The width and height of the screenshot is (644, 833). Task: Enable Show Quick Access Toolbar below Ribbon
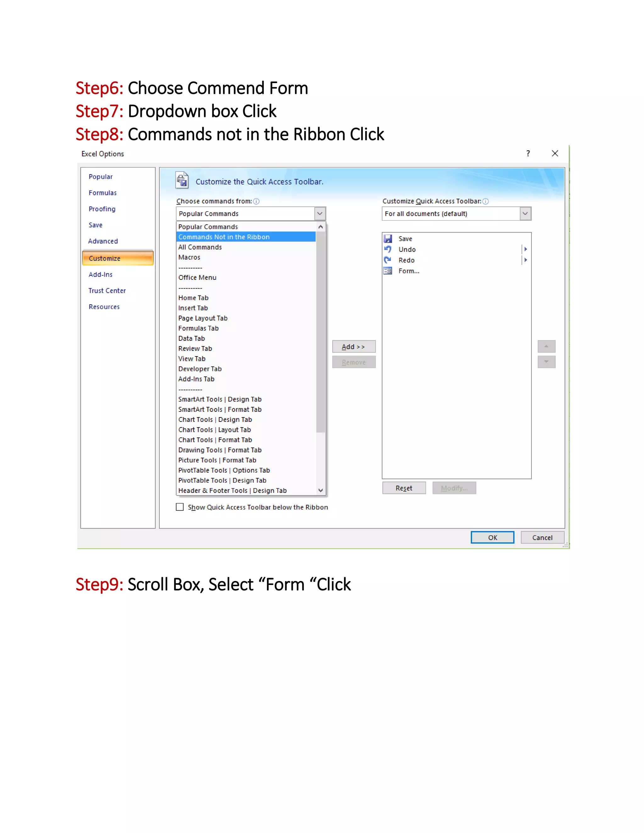click(x=180, y=507)
